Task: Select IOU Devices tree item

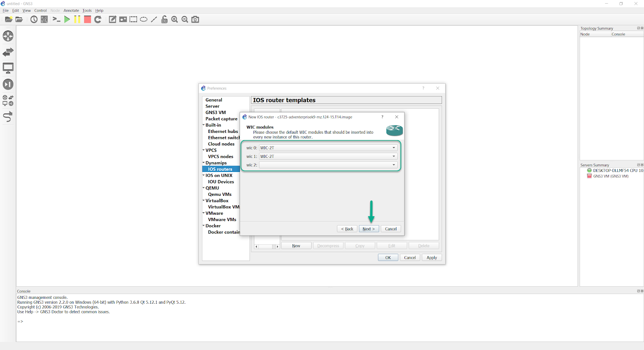Action: click(221, 182)
